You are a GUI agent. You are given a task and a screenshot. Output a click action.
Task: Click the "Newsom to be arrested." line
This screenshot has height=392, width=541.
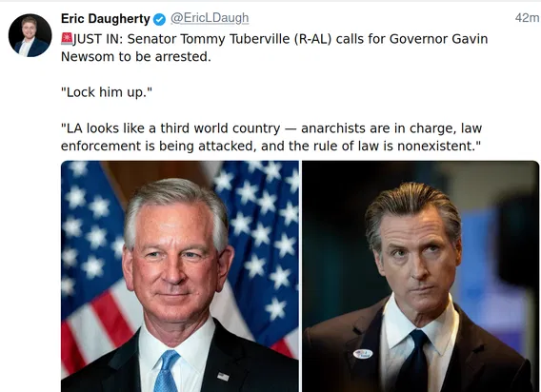[x=136, y=56]
